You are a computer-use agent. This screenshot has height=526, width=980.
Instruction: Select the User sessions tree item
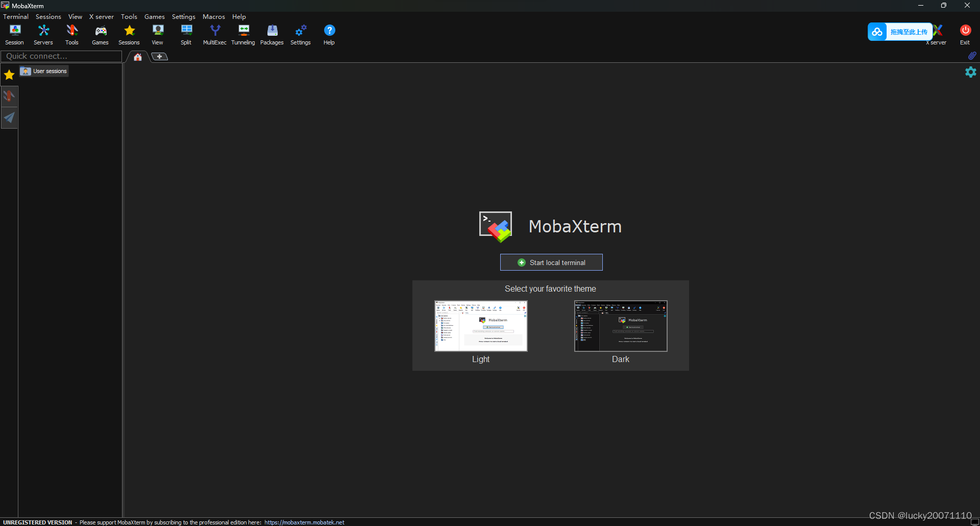coord(44,71)
